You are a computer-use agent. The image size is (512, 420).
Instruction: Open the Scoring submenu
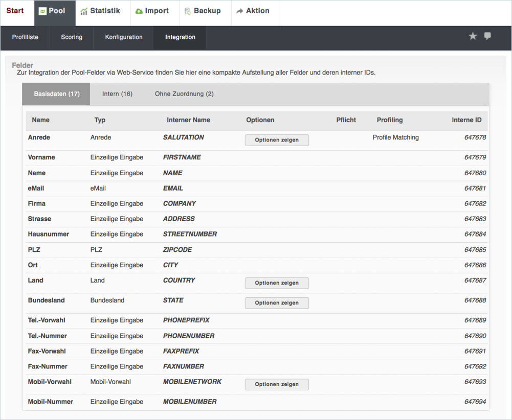pyautogui.click(x=72, y=37)
